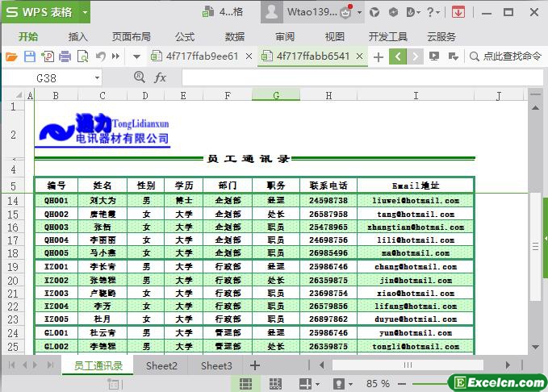Select column G header
This screenshot has width=548, height=392.
pos(276,96)
